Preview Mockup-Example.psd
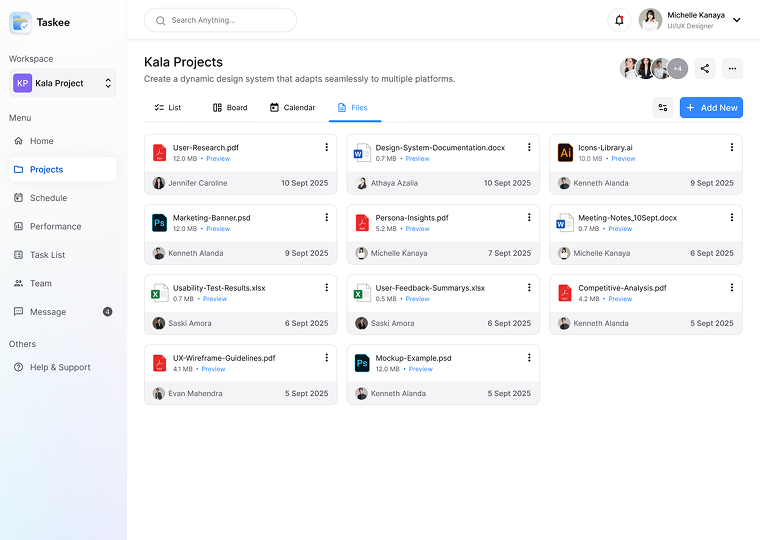The height and width of the screenshot is (540, 760). [421, 369]
